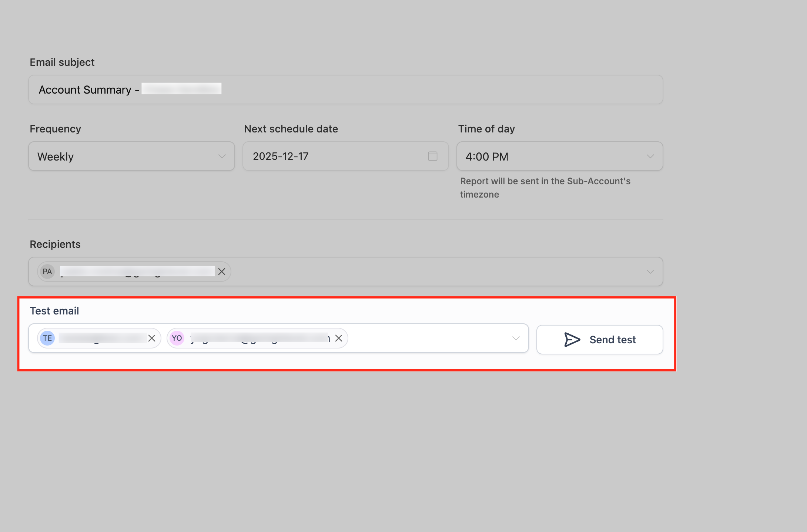Click the 4:00 PM chevron arrow

click(x=650, y=156)
